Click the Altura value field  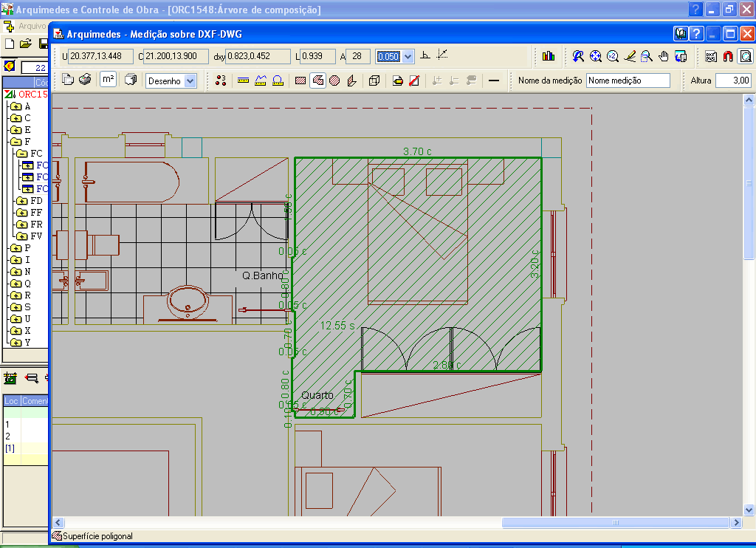click(x=733, y=81)
